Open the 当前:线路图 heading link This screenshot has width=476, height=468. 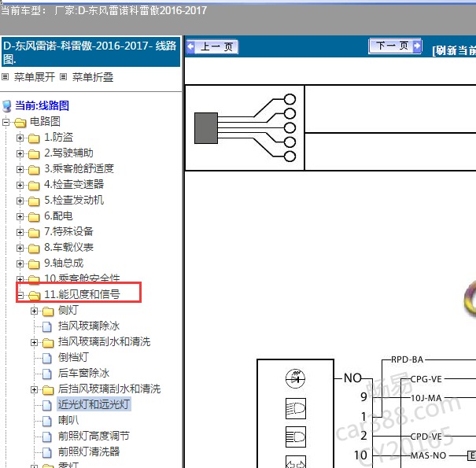click(42, 105)
